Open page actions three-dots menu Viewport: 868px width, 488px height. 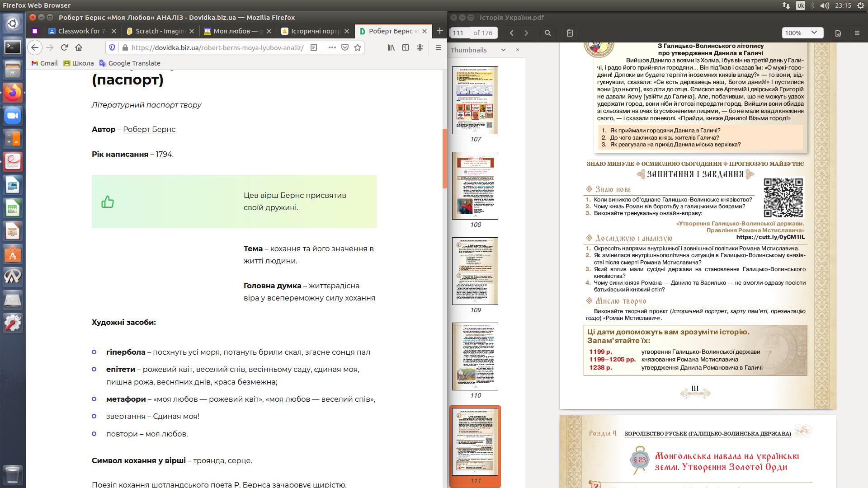(x=332, y=47)
